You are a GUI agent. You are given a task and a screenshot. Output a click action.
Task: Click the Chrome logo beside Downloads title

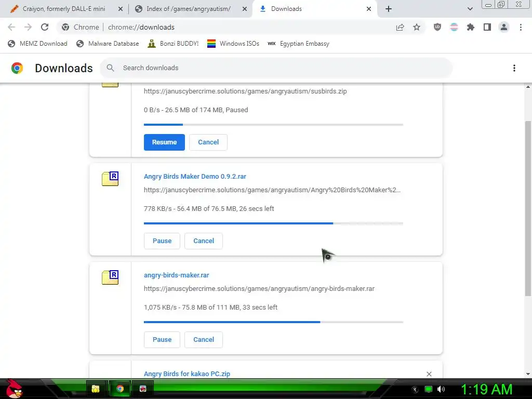click(17, 68)
